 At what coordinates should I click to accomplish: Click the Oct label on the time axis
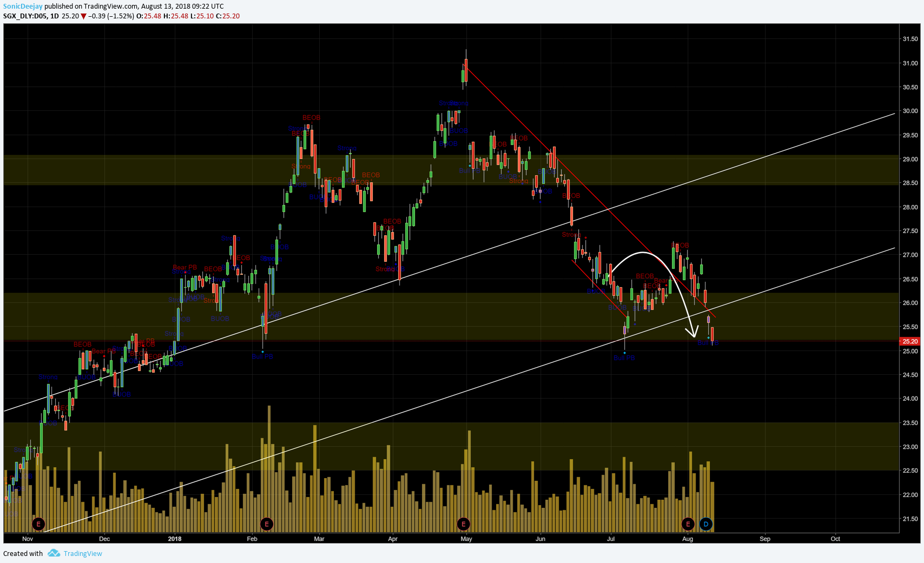coord(835,539)
